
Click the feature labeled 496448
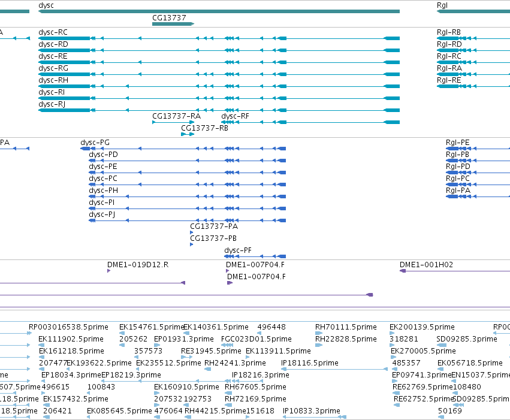(x=259, y=333)
